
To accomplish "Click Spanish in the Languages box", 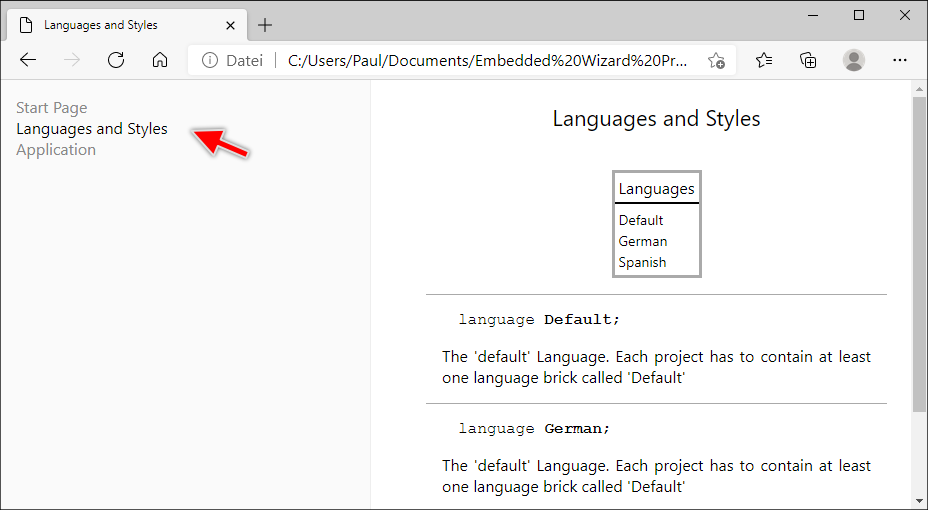I will click(x=642, y=262).
